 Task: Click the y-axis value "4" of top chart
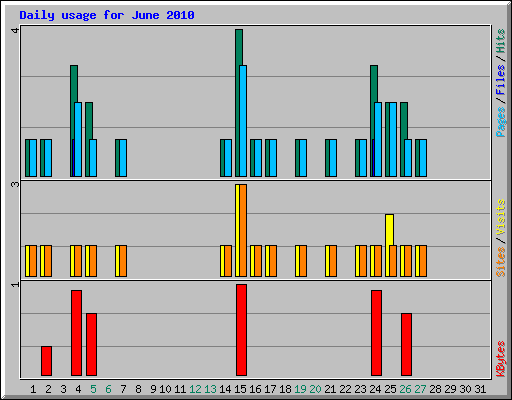click(x=15, y=31)
